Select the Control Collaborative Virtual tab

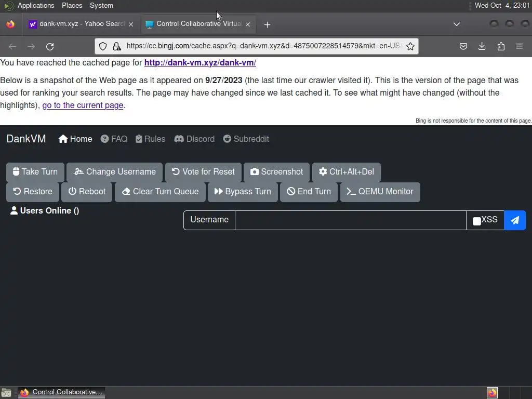(x=198, y=24)
